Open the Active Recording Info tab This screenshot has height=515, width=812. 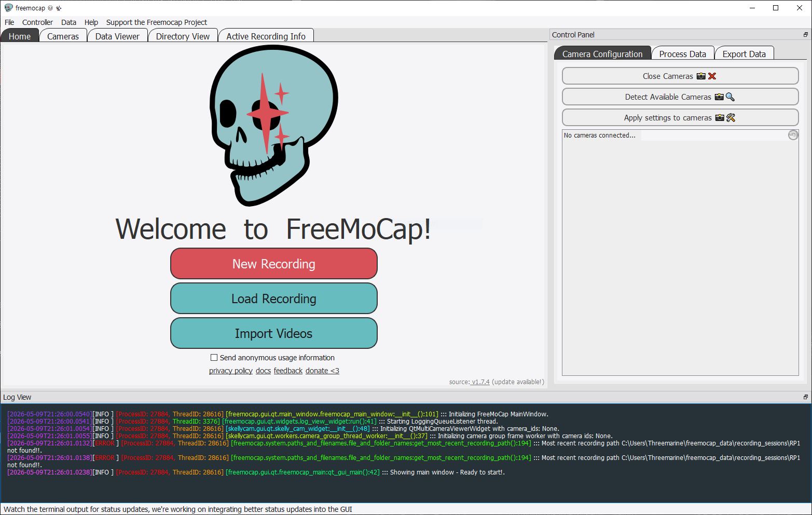[x=266, y=36]
